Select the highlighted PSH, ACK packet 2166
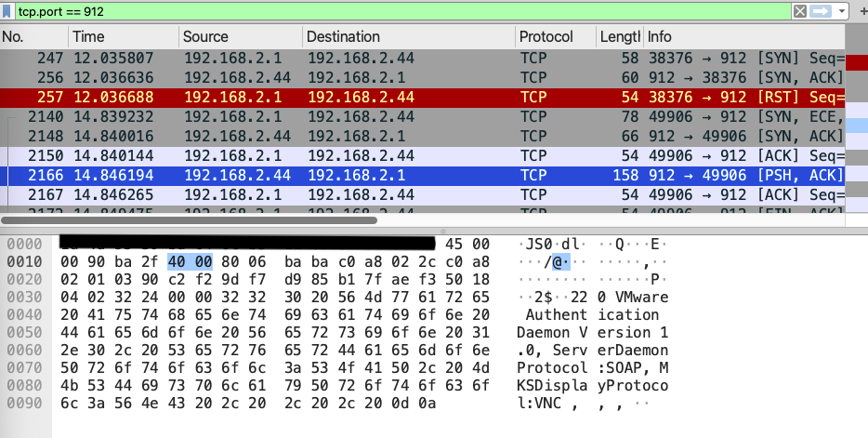The height and width of the screenshot is (438, 868). pos(422,176)
